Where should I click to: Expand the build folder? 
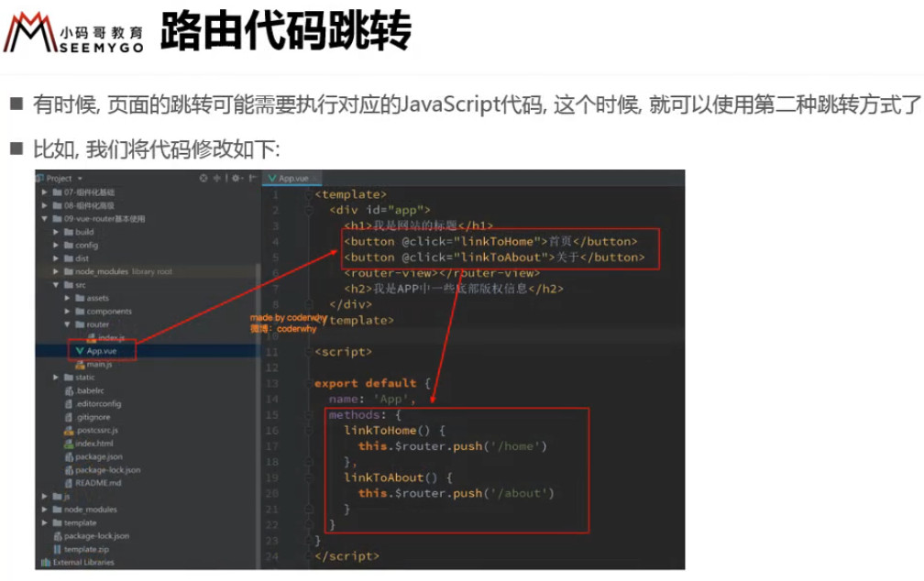[x=56, y=232]
